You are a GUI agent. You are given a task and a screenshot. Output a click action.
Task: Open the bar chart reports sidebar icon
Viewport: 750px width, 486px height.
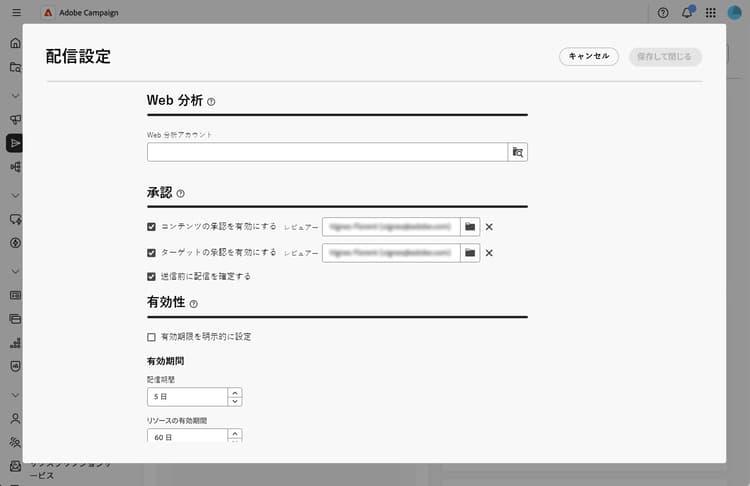[x=15, y=343]
